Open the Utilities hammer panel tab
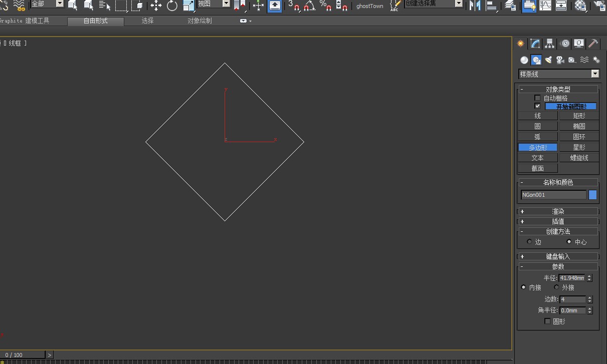Screen dimensions: 607x364 click(x=593, y=44)
